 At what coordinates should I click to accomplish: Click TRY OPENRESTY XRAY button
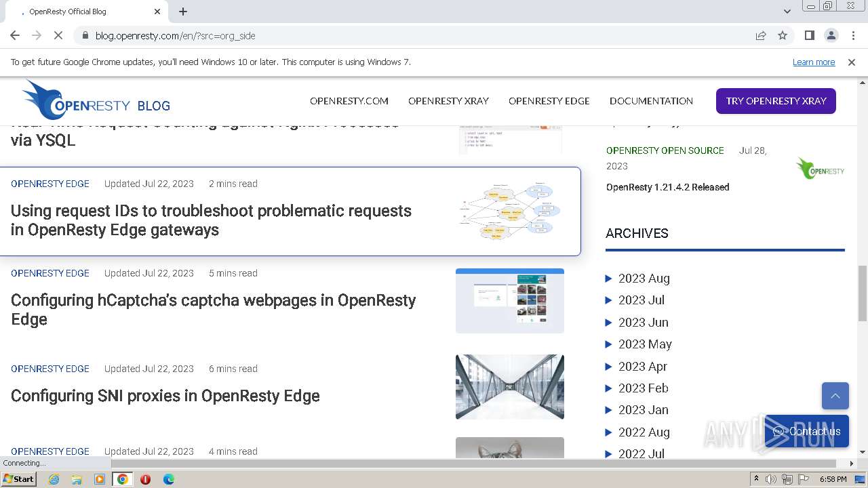pyautogui.click(x=776, y=100)
